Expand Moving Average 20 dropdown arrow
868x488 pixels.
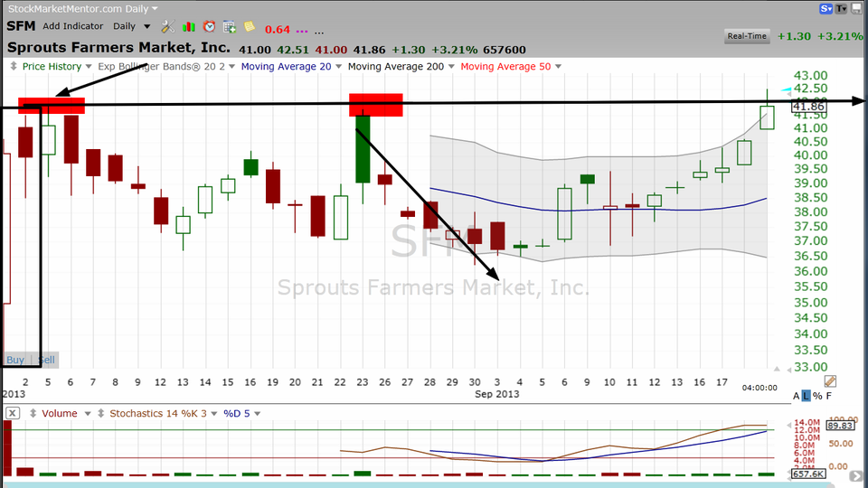pyautogui.click(x=338, y=67)
